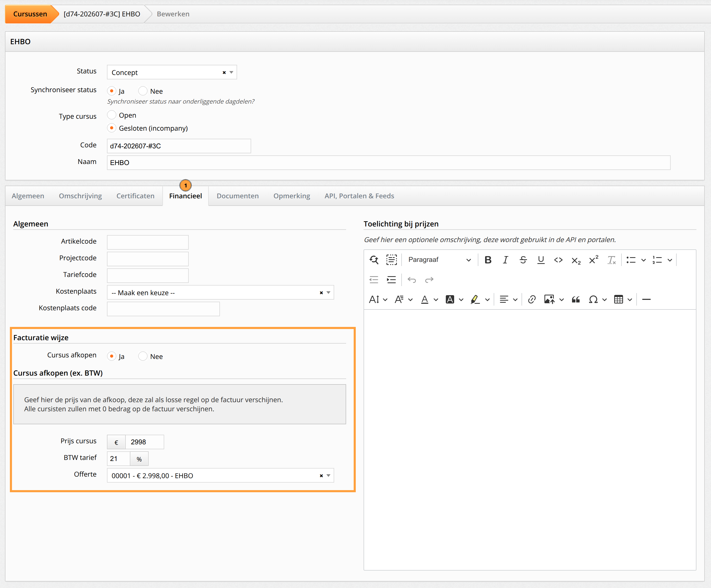
Task: Switch to the Omschrijving tab
Action: [x=80, y=196]
